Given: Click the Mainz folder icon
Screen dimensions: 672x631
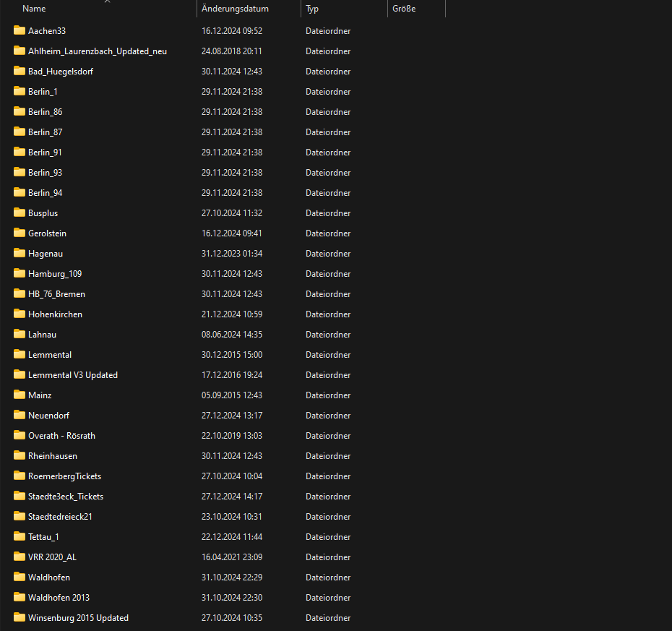Looking at the screenshot, I should coord(20,395).
